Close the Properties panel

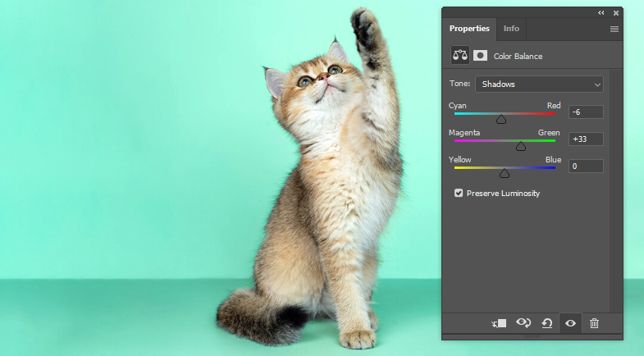pos(616,12)
